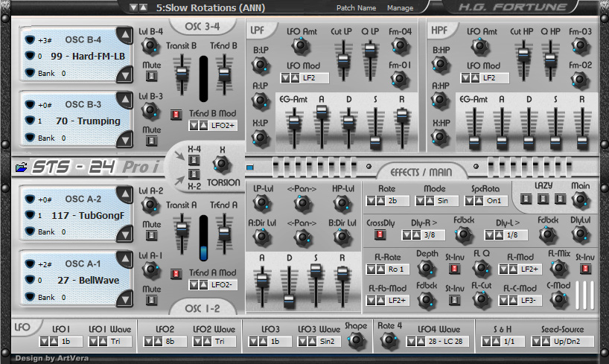Change the SpcRota On1 selector

(485, 201)
